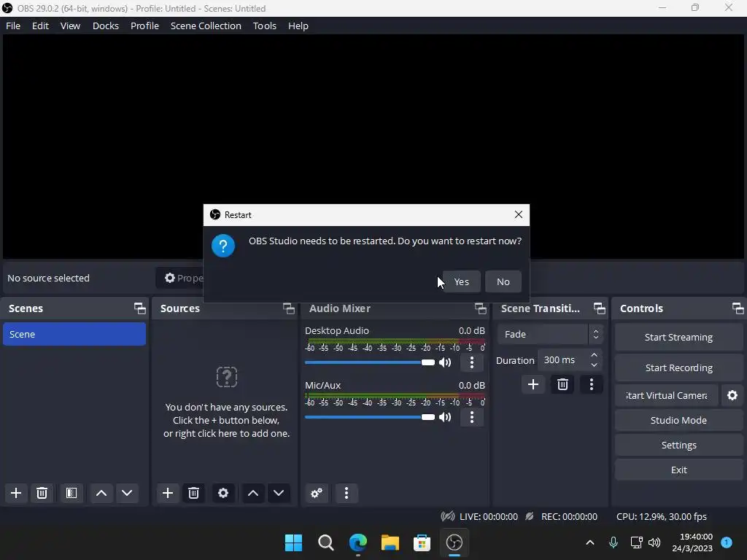Select the Scene item in Scenes list

[x=74, y=334]
